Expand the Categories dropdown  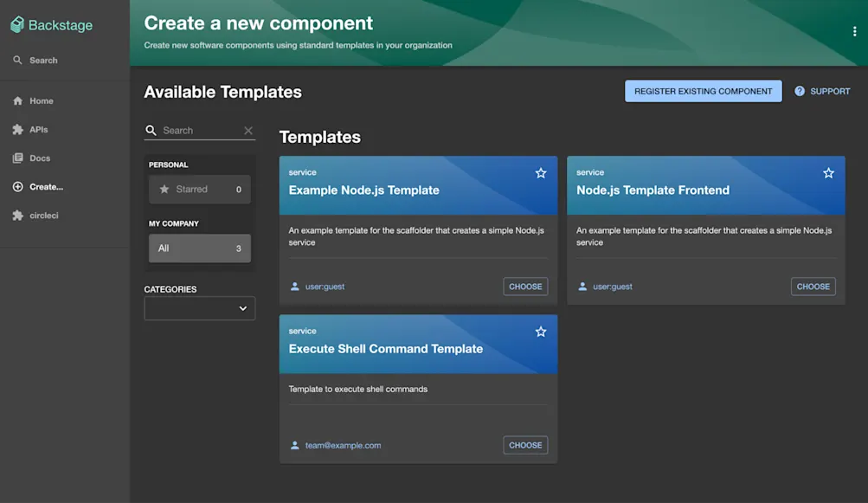click(199, 308)
